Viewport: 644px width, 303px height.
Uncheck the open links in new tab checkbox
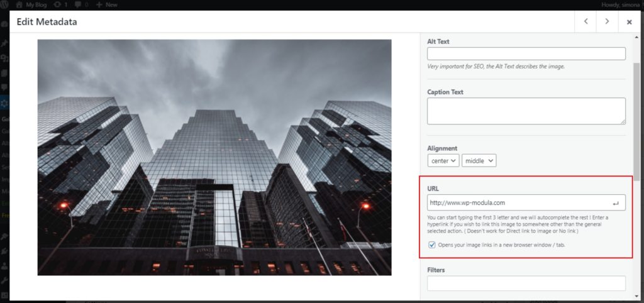[x=432, y=245]
